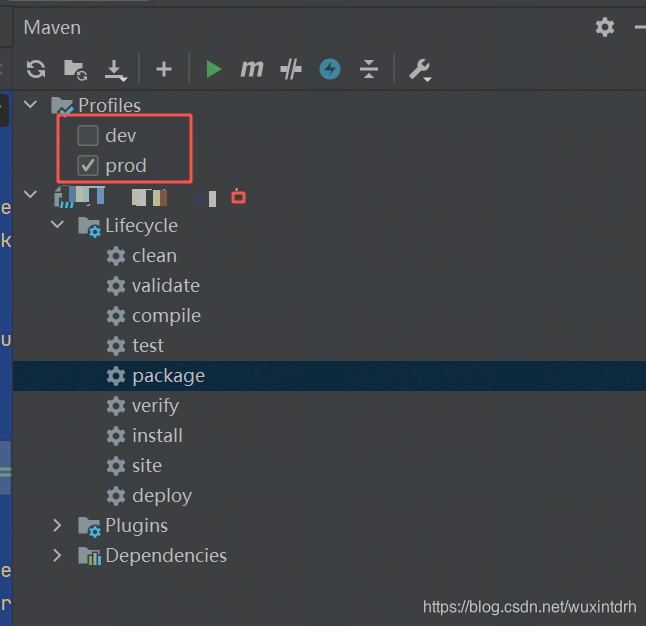Open Execute Maven Goal 'm' icon
The image size is (646, 626).
pyautogui.click(x=252, y=69)
